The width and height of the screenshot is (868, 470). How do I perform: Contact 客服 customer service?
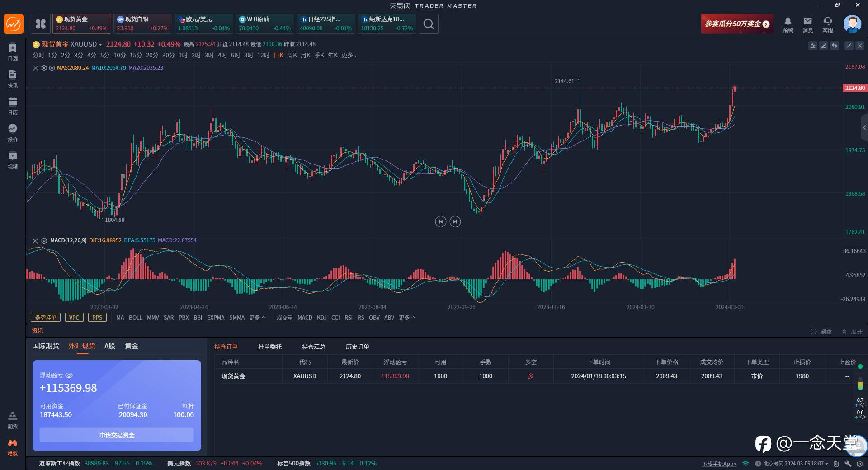(x=828, y=24)
